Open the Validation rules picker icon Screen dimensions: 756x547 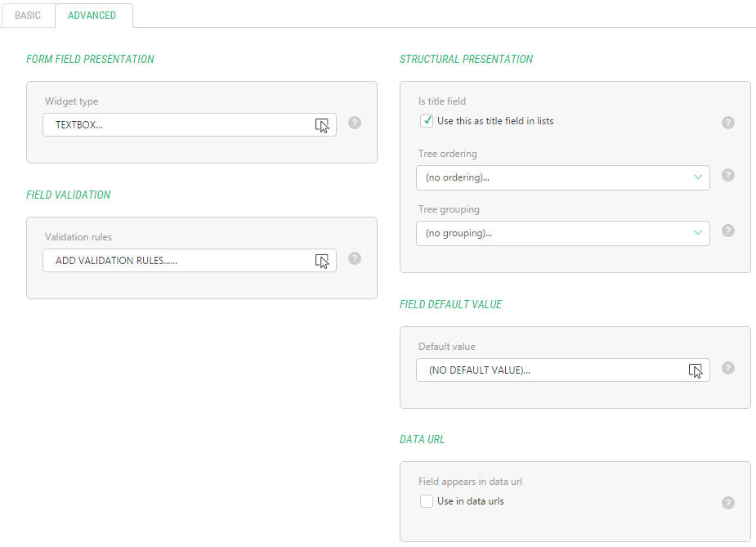pyautogui.click(x=322, y=261)
